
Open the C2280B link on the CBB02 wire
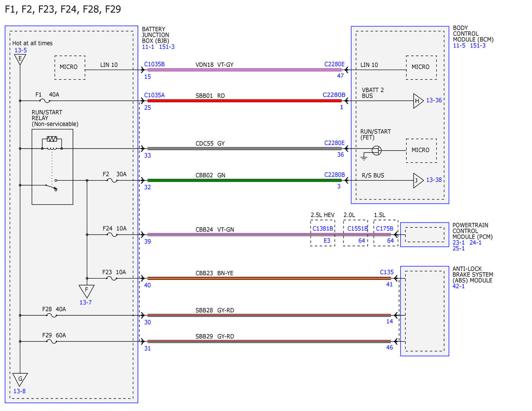[x=334, y=175]
